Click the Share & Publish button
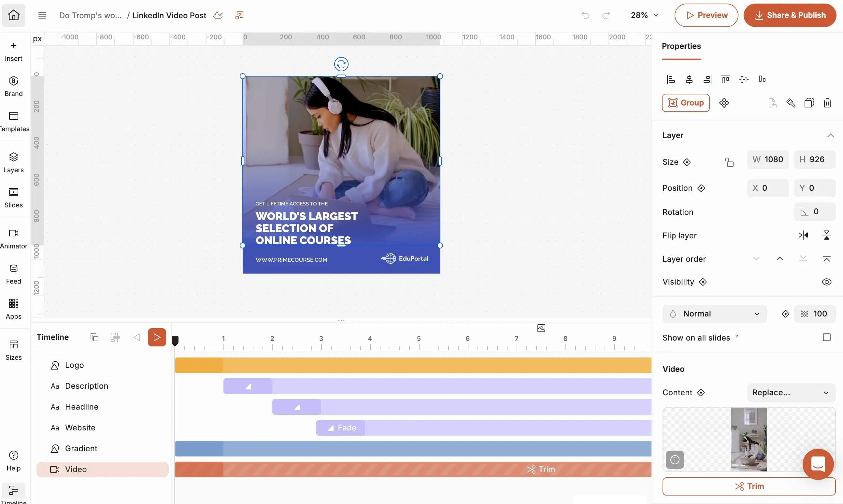This screenshot has height=504, width=843. click(x=790, y=15)
